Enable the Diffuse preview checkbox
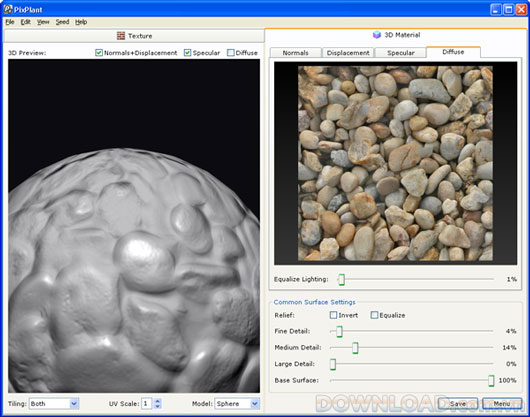This screenshot has height=417, width=530. pos(231,53)
